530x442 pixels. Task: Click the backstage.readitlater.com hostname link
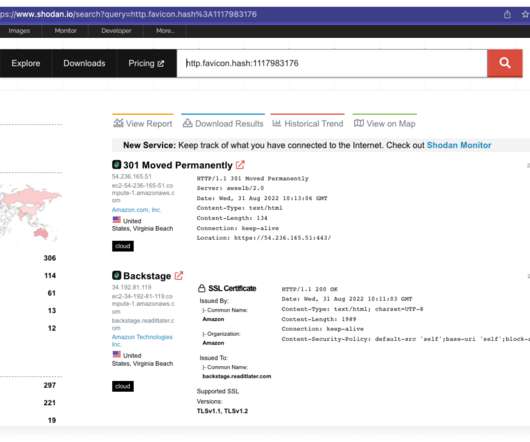(x=143, y=324)
